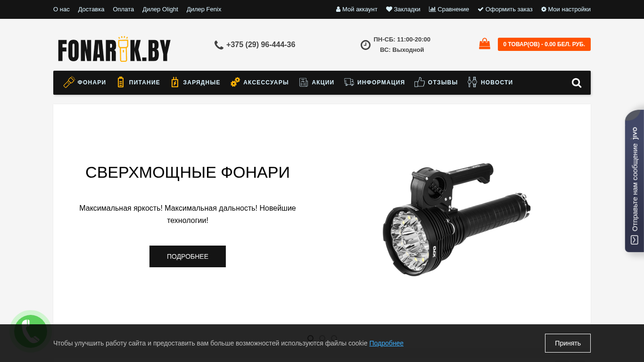Open the search magnifier icon
The height and width of the screenshot is (362, 644).
(576, 83)
